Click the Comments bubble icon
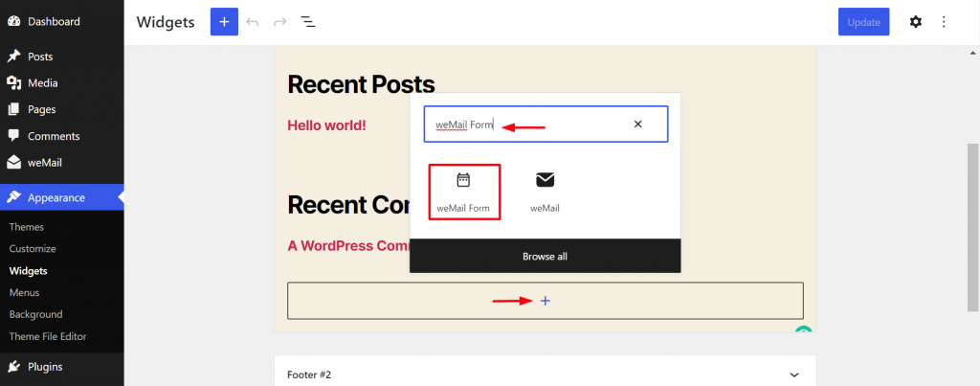This screenshot has width=980, height=386. click(x=13, y=136)
